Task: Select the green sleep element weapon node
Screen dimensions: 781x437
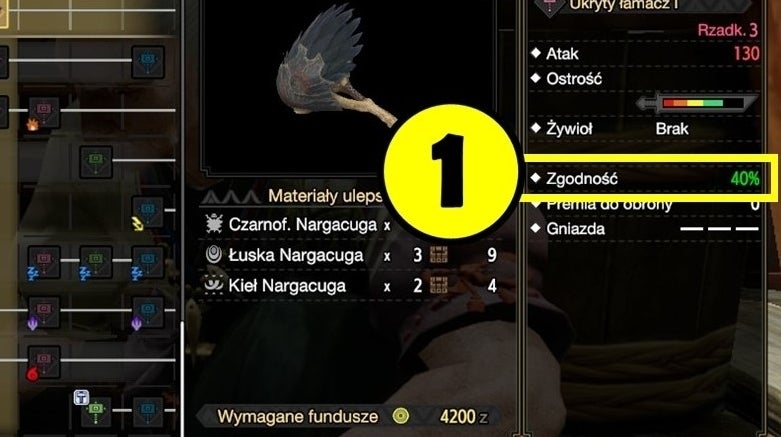Action: coord(96,262)
